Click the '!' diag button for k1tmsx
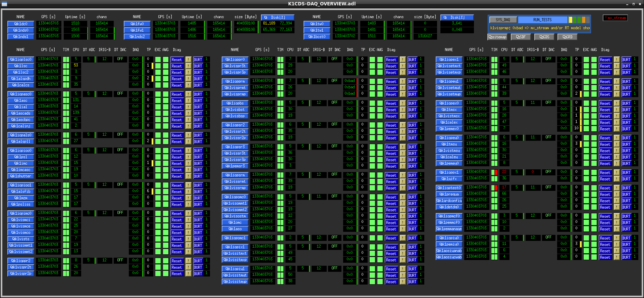The width and height of the screenshot is (644, 298). 617,110
